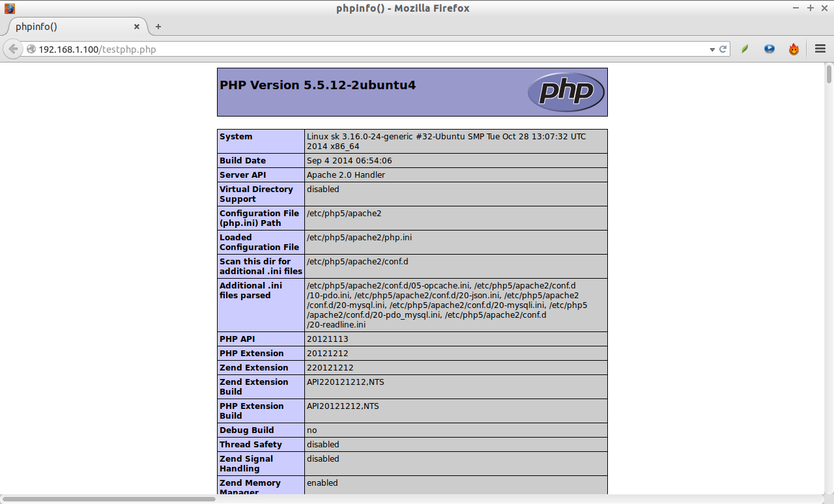Click 'Additional .ini files parsed' label
Screen dimensions: 834x504
coord(251,290)
